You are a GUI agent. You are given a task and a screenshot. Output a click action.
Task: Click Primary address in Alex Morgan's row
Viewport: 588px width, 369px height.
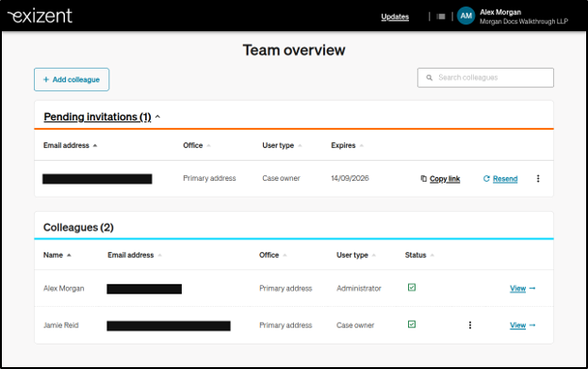pos(286,288)
